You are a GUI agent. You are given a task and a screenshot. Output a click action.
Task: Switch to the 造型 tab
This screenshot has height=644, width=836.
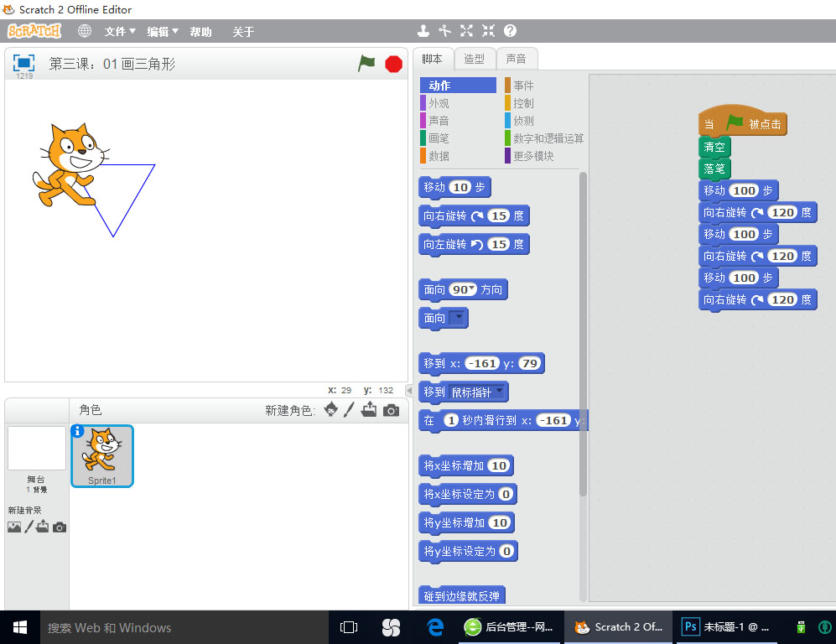pyautogui.click(x=475, y=59)
